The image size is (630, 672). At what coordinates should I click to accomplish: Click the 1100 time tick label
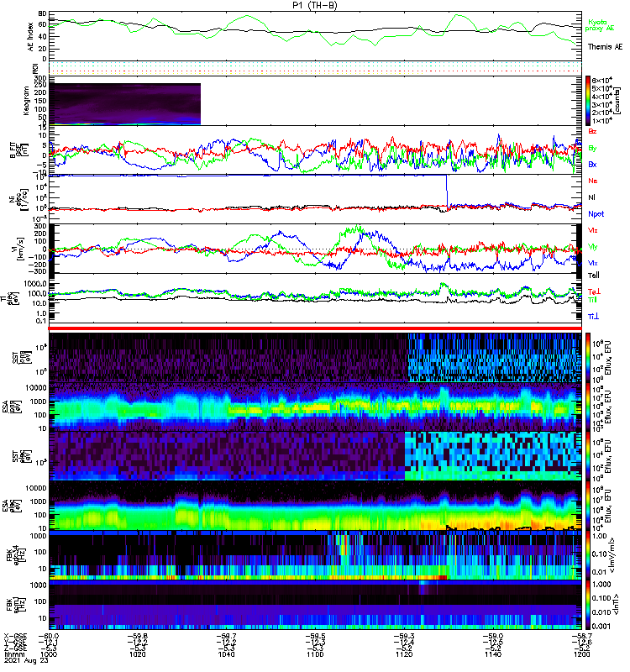point(315,654)
